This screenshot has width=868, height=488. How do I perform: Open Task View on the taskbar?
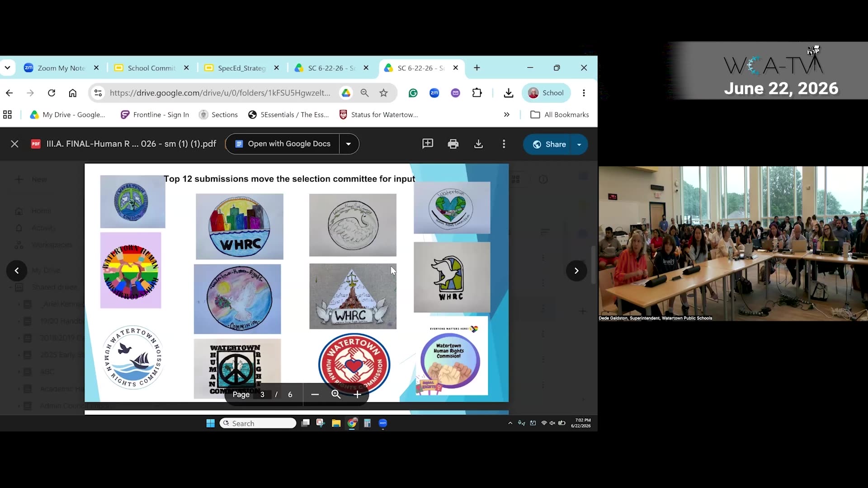[x=306, y=423]
